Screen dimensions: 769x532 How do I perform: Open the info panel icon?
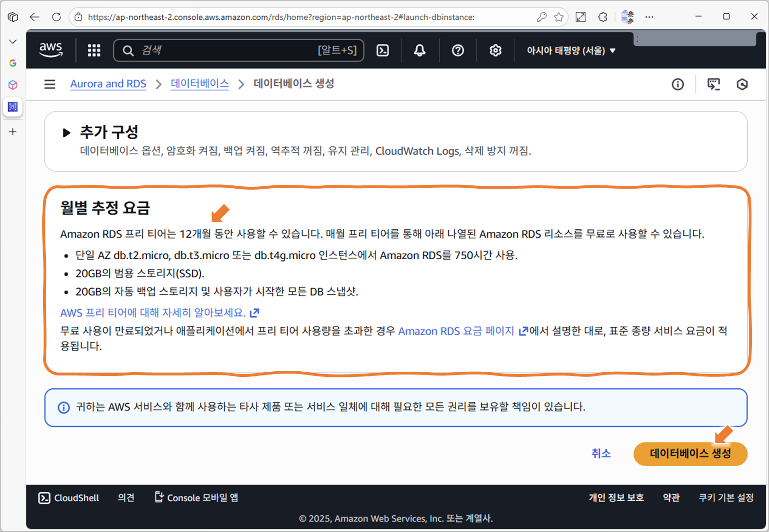point(678,84)
